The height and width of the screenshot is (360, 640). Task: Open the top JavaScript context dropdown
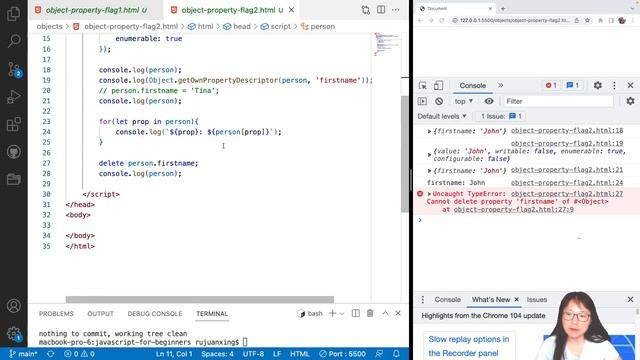tap(464, 101)
